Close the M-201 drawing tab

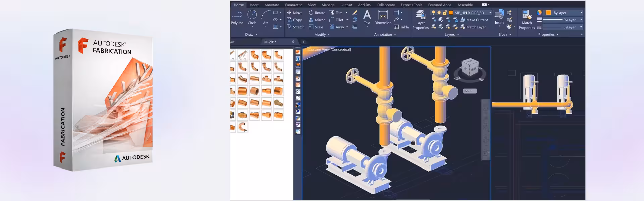coord(293,42)
